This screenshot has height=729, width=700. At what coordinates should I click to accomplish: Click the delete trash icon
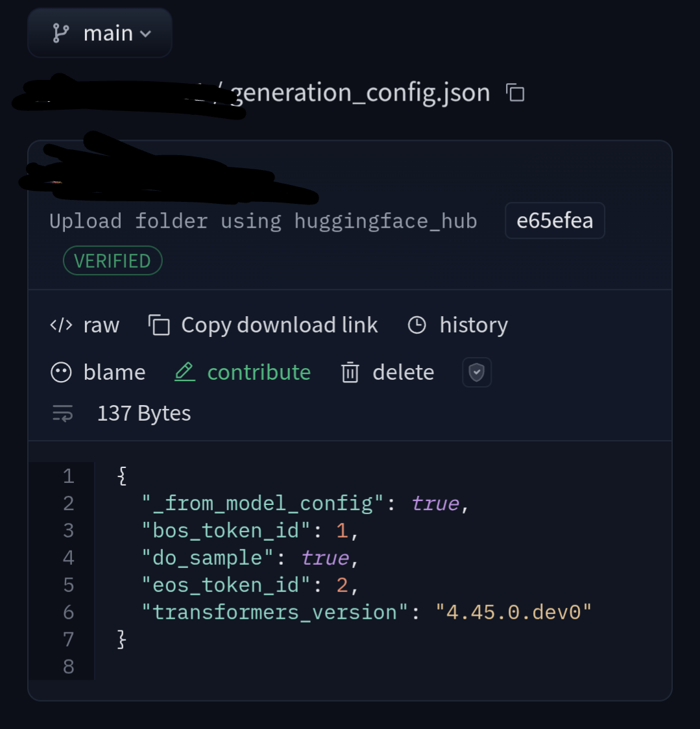coord(350,373)
